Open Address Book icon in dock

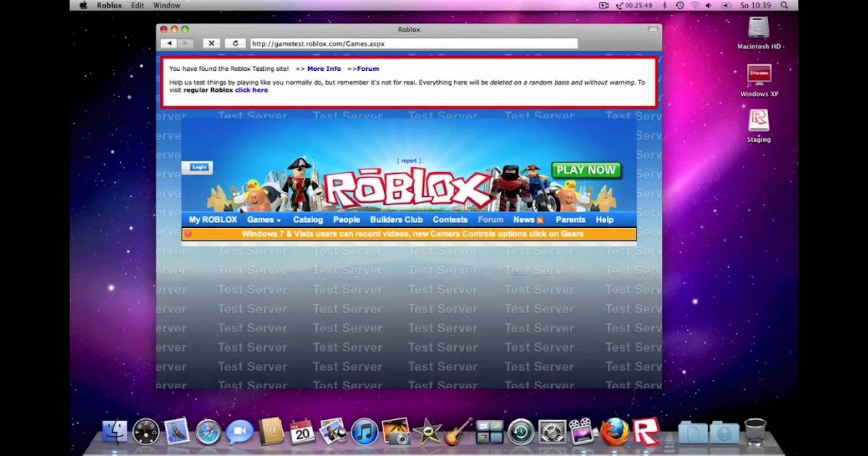click(271, 432)
